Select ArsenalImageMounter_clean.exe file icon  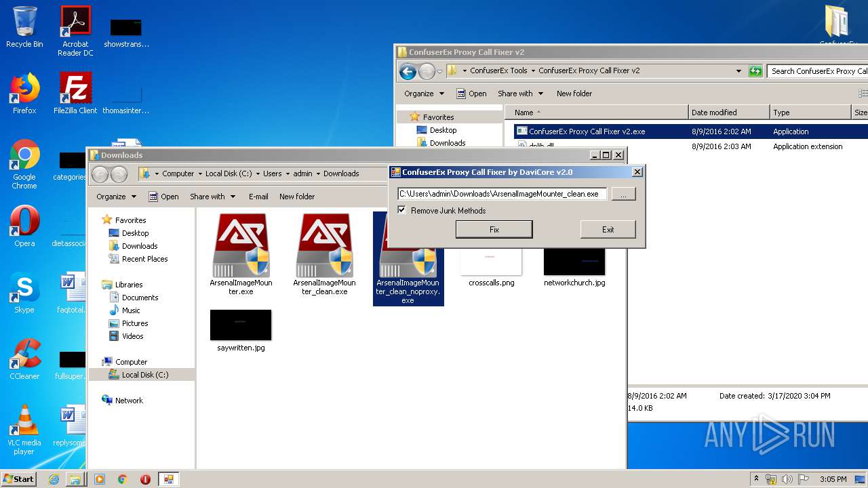coord(324,255)
